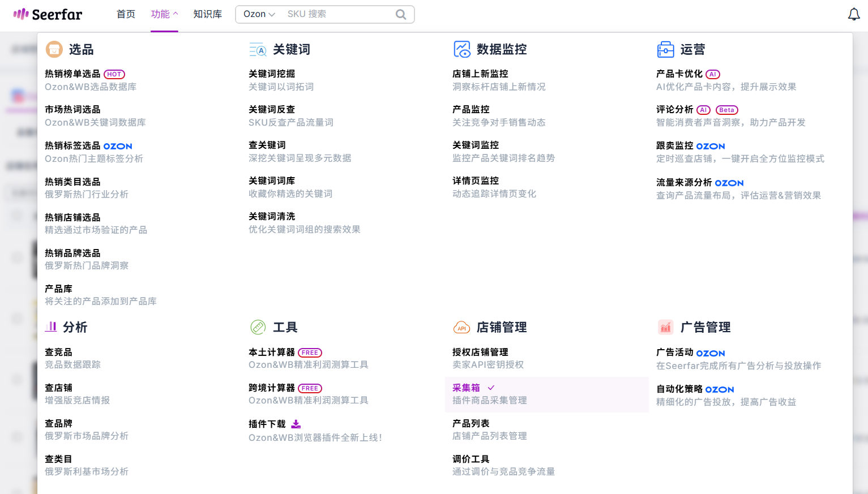This screenshot has width=868, height=494.
Task: Click the notification bell icon
Action: [x=853, y=15]
